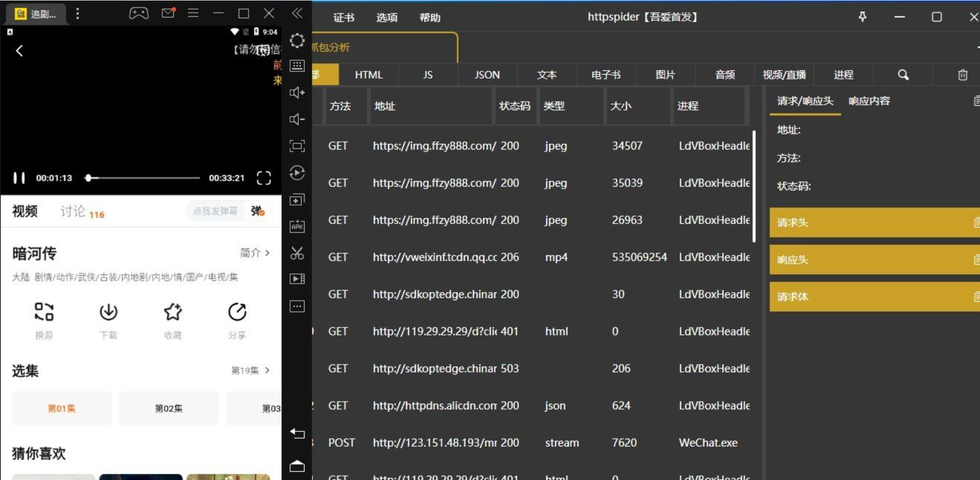Open the emulator gamepad settings icon
The image size is (980, 480).
pos(139,13)
